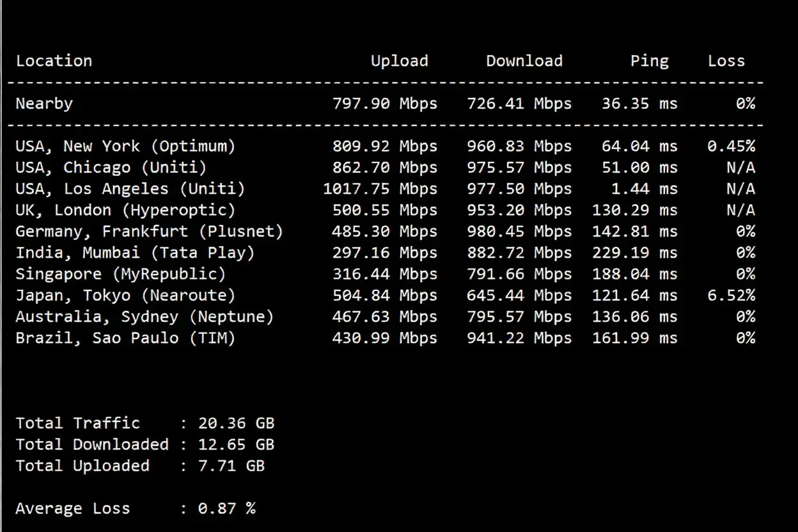This screenshot has width=798, height=532.
Task: Click Australia, Sydney (Neptune) row label
Action: pos(145,317)
